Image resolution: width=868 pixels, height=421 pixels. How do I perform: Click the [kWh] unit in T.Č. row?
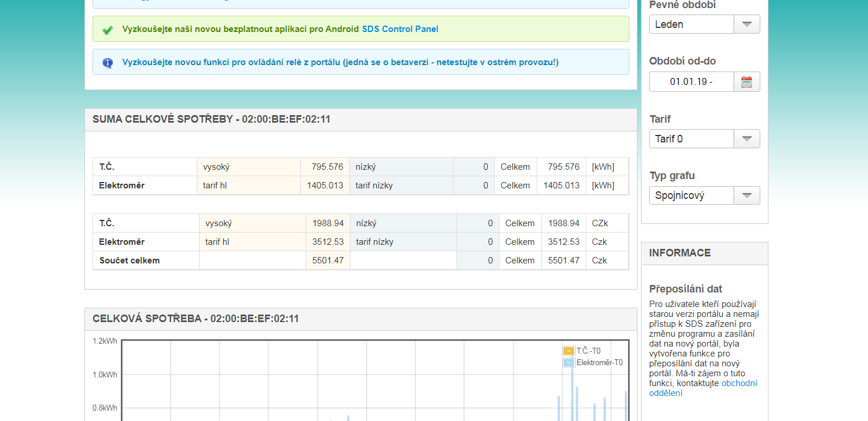(603, 167)
